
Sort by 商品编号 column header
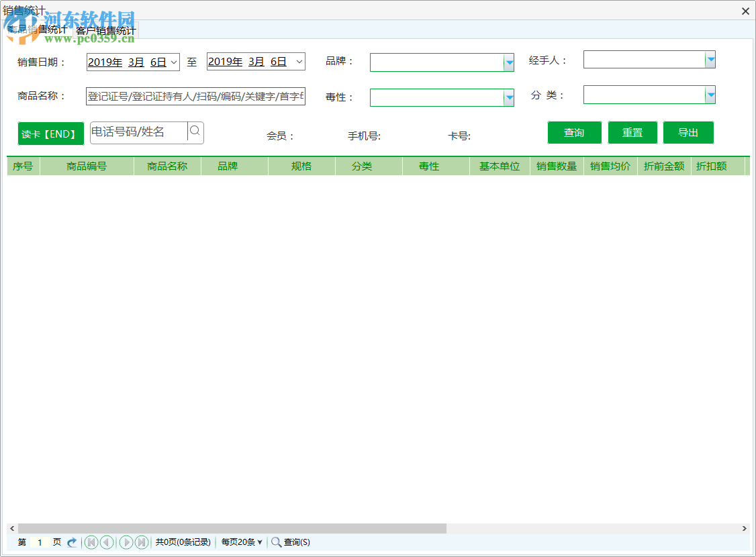pyautogui.click(x=87, y=166)
